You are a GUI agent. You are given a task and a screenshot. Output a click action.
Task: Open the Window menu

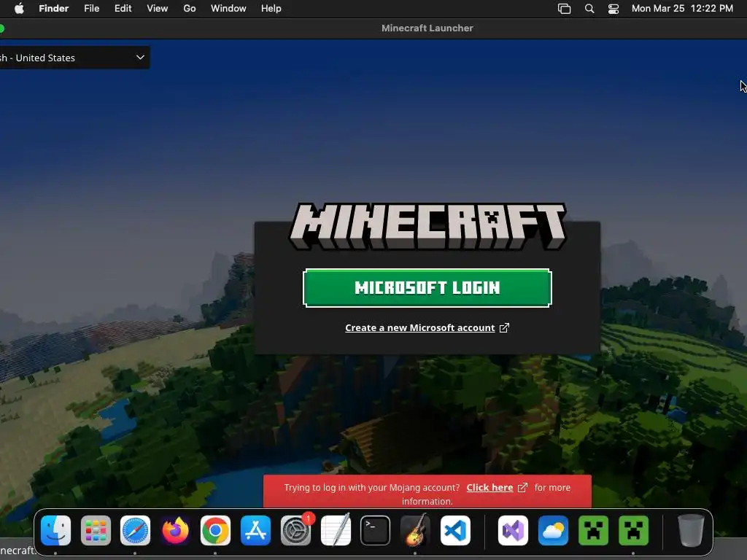pos(228,9)
